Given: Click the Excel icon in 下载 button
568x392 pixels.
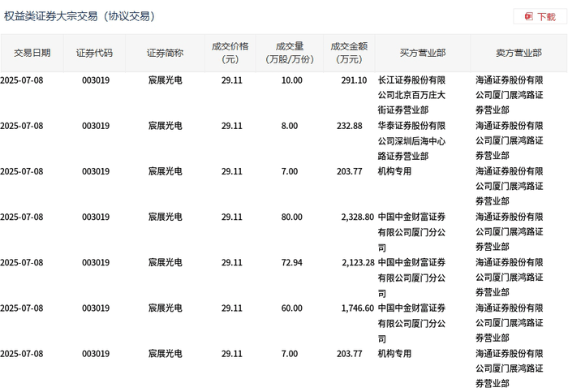Looking at the screenshot, I should [529, 16].
